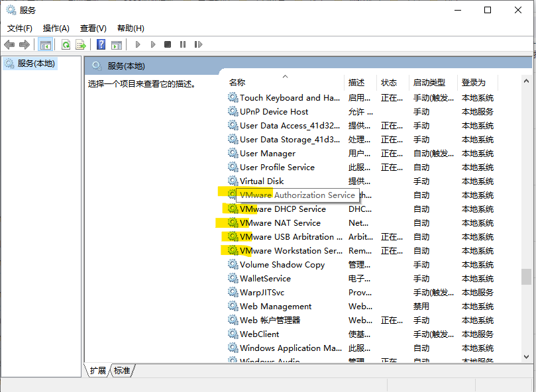Toggle the action pane toolbar icon

(117, 44)
